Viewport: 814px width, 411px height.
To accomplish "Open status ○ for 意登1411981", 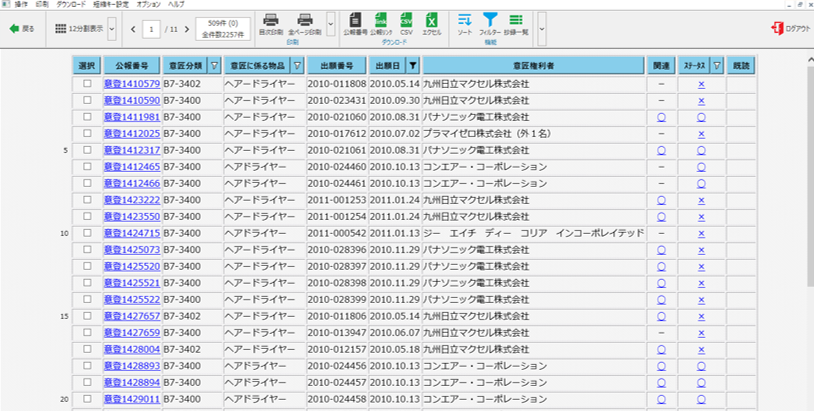I will [x=701, y=117].
